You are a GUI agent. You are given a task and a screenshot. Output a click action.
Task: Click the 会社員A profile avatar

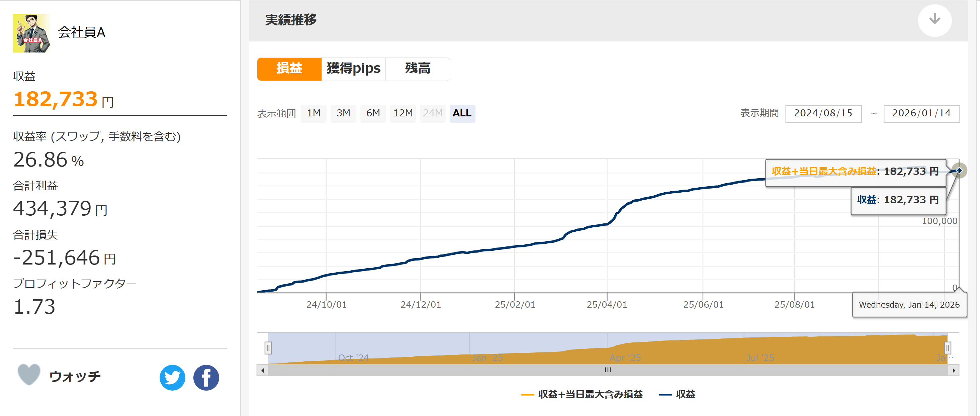coord(31,33)
